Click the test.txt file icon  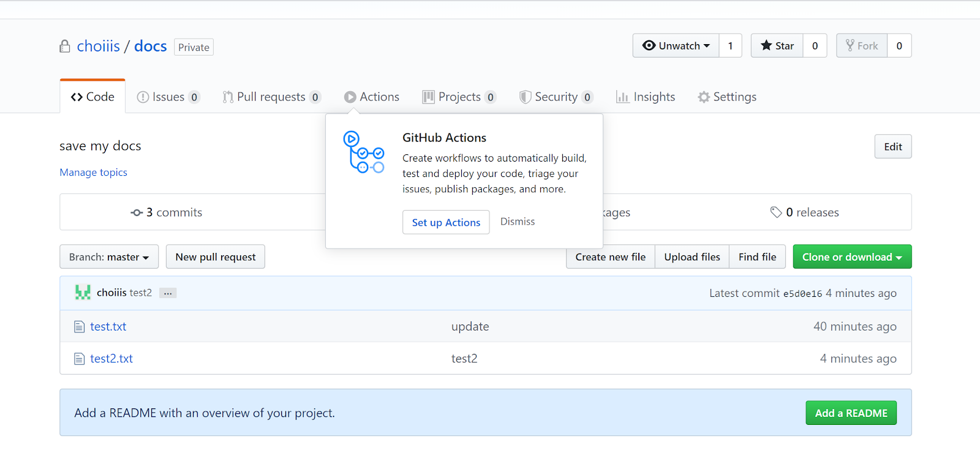click(x=79, y=327)
